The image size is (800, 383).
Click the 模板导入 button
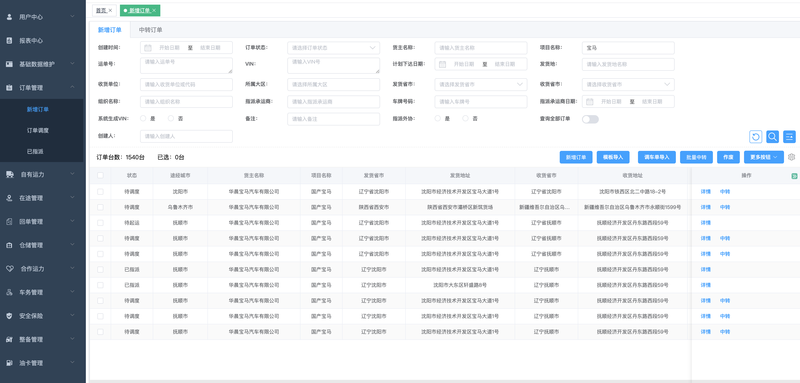click(x=613, y=157)
